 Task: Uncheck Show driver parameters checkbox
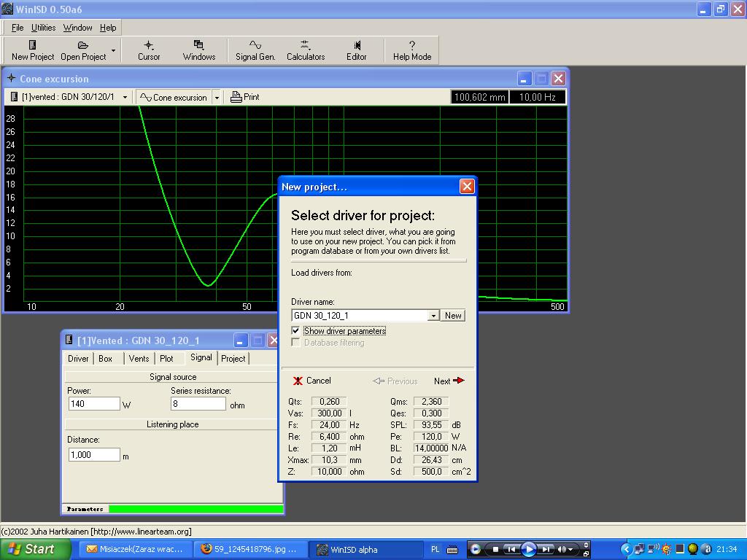(x=295, y=331)
